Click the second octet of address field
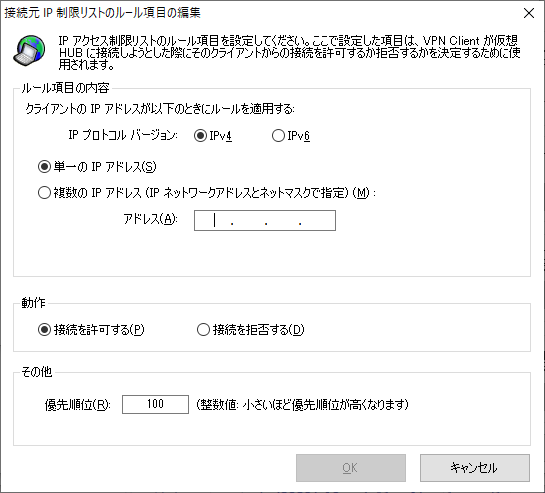This screenshot has height=493, width=545. [x=249, y=220]
